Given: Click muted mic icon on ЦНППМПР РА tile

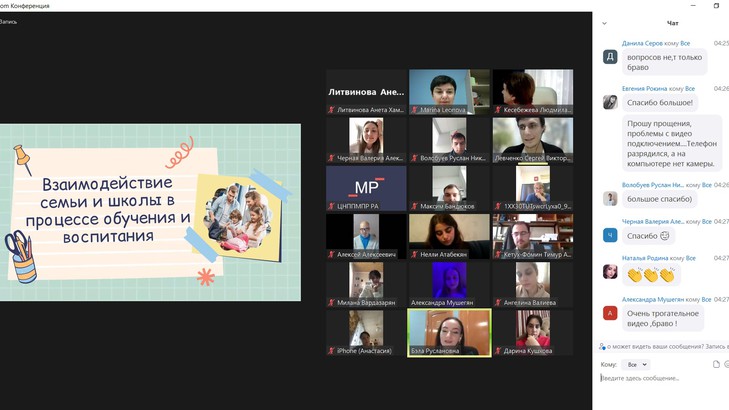Looking at the screenshot, I should pos(331,206).
